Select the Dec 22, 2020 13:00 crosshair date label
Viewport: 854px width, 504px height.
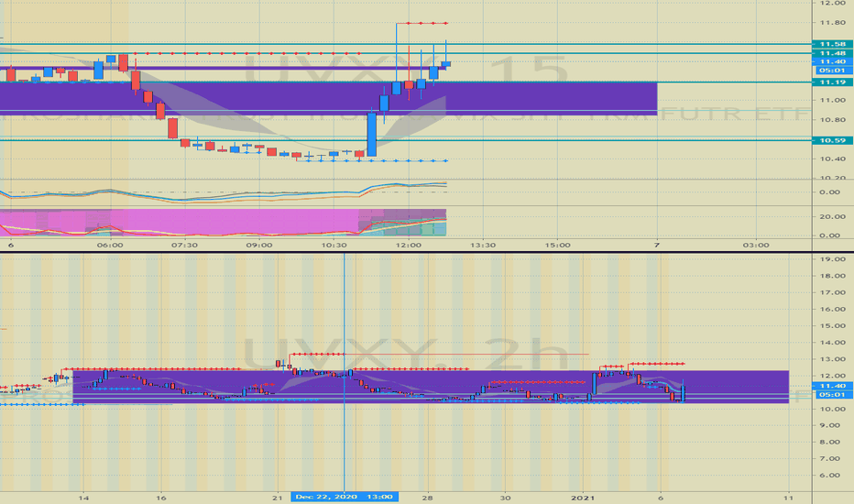[x=345, y=497]
